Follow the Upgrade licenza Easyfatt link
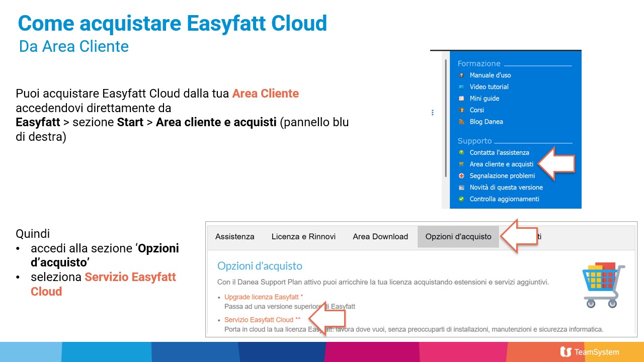 263,297
